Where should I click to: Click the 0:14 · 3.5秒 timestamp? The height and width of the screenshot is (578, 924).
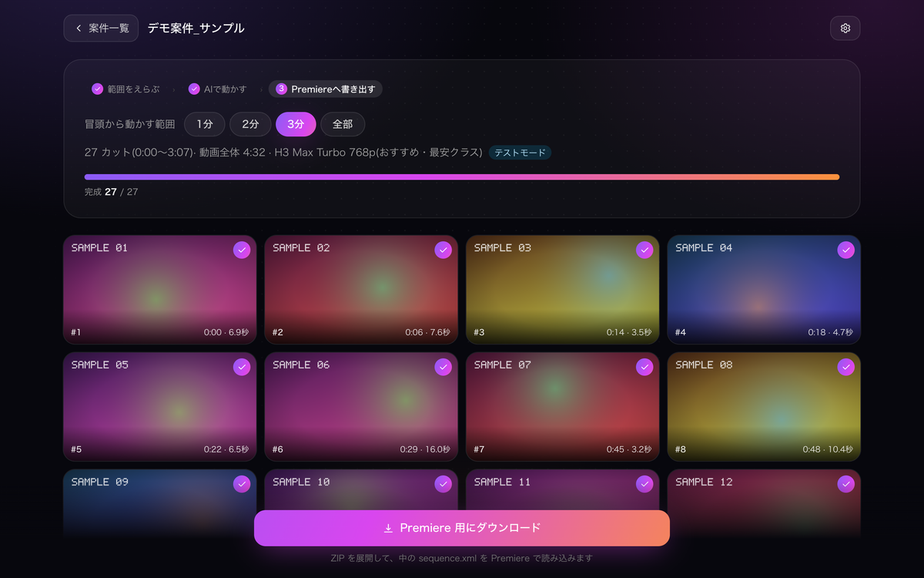(x=629, y=333)
